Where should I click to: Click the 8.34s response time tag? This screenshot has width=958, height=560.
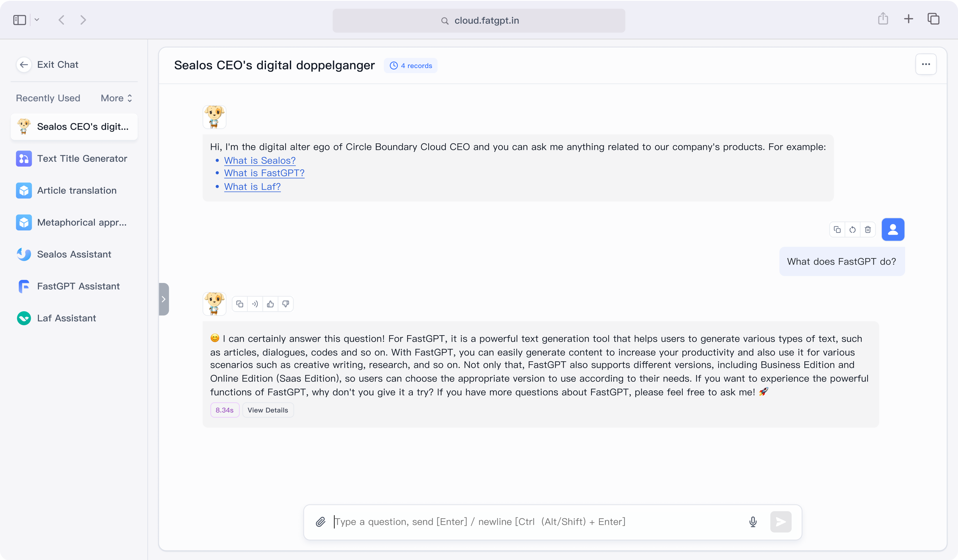coord(225,410)
